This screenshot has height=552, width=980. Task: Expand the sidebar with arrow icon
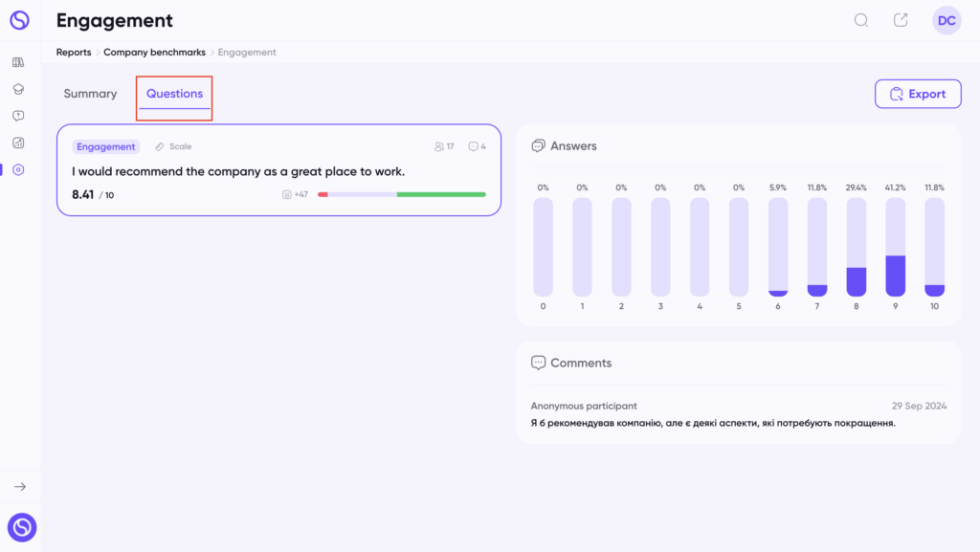point(20,486)
